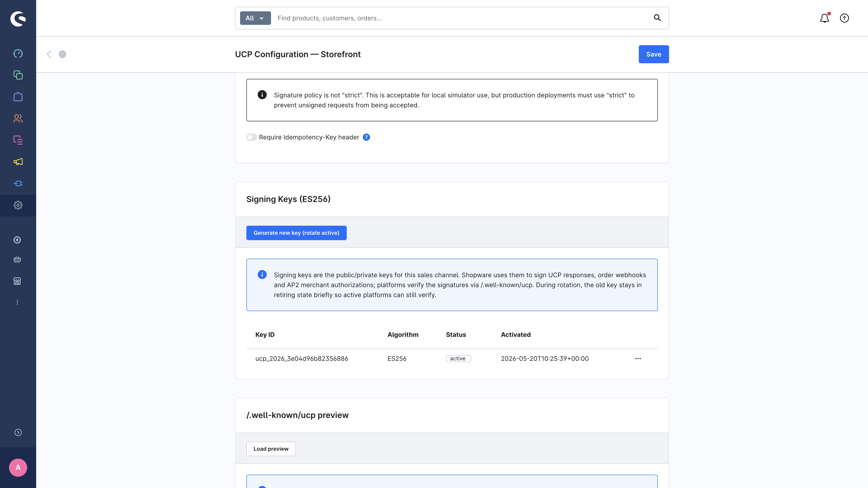Open the sidebar more-items ellipsis menu

(17, 303)
